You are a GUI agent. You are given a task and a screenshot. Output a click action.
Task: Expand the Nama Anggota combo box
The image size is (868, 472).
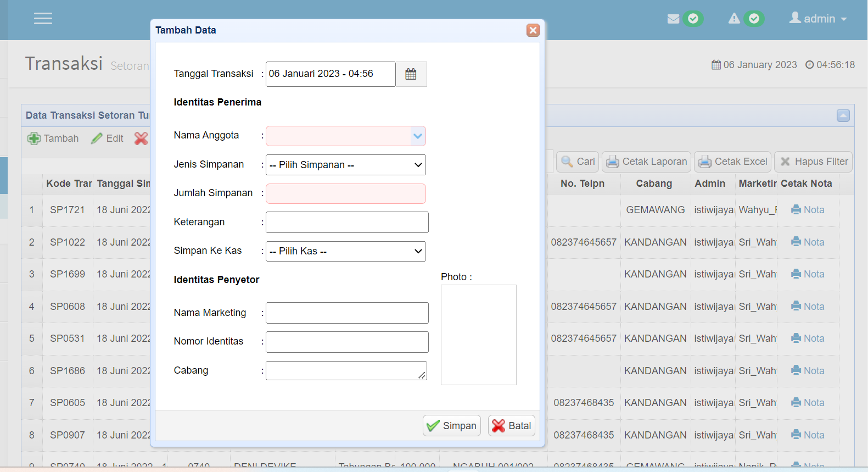[x=418, y=136]
